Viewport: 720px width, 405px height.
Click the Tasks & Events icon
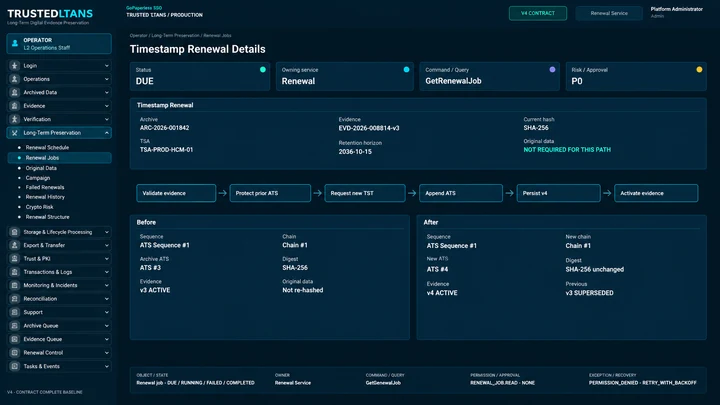pos(15,366)
